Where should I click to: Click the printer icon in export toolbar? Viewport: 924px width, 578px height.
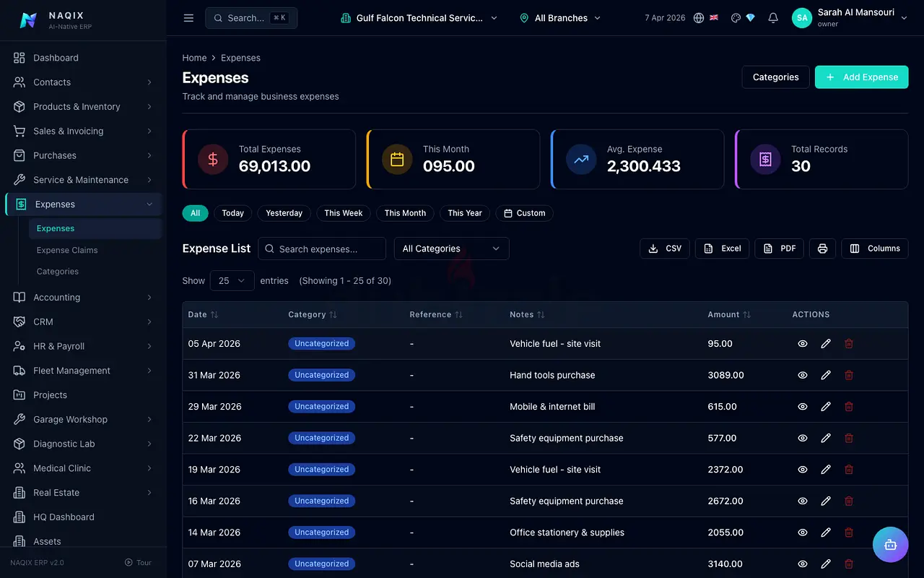click(x=822, y=249)
